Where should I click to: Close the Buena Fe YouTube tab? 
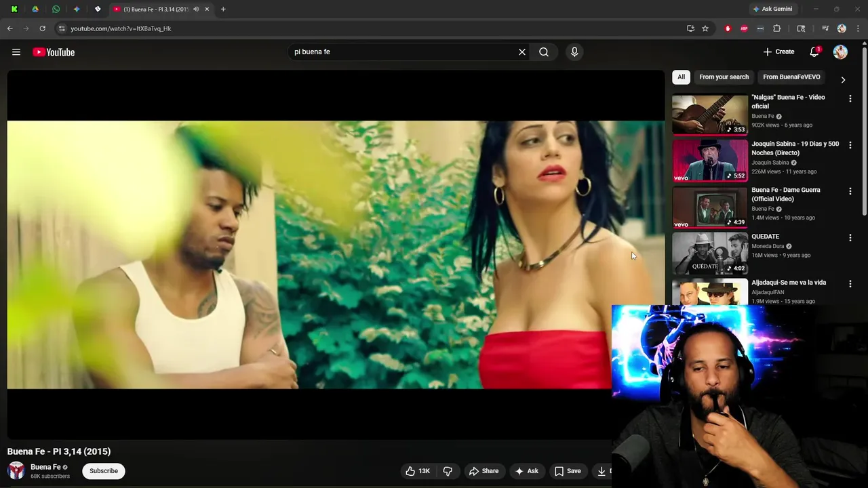pos(207,9)
